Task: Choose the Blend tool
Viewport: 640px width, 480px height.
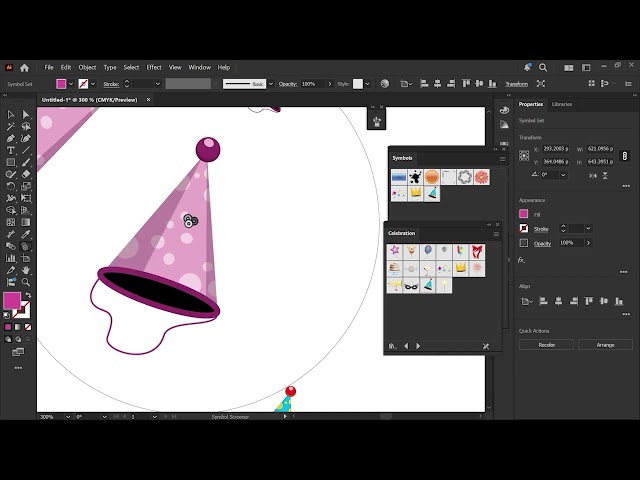Action: (11, 246)
